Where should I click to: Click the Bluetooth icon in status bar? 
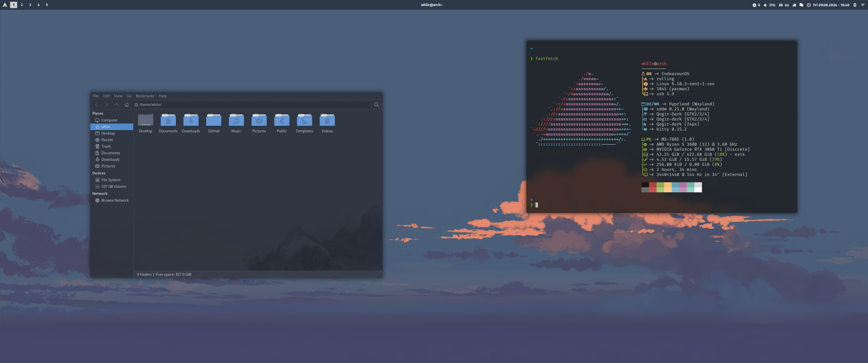tap(855, 5)
